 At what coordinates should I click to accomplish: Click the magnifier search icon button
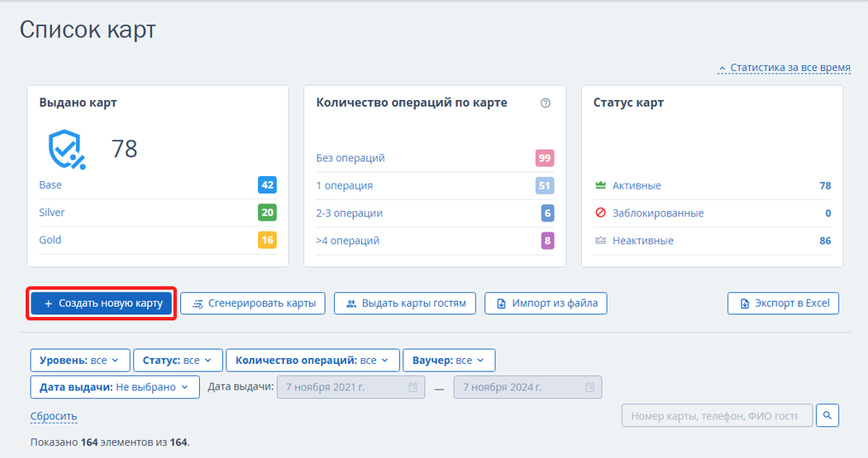click(x=827, y=415)
